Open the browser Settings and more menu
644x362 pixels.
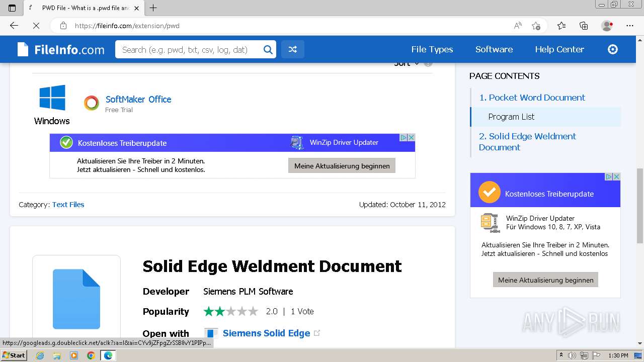pos(630,26)
